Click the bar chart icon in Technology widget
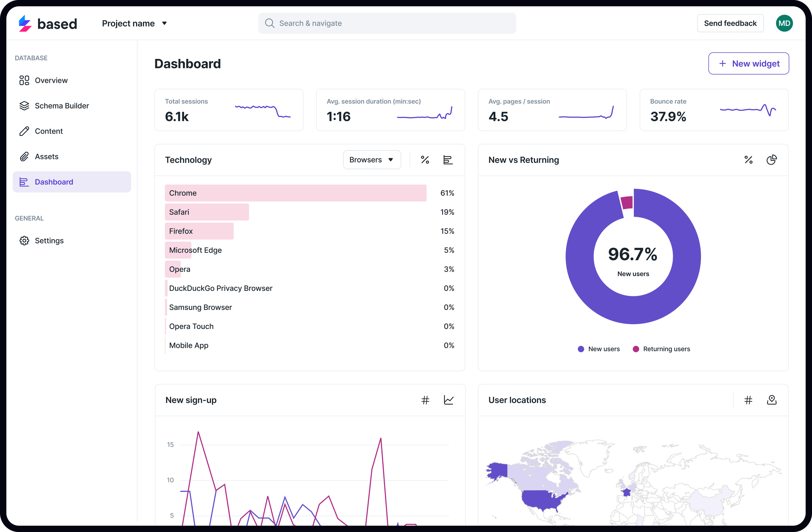 pos(448,160)
